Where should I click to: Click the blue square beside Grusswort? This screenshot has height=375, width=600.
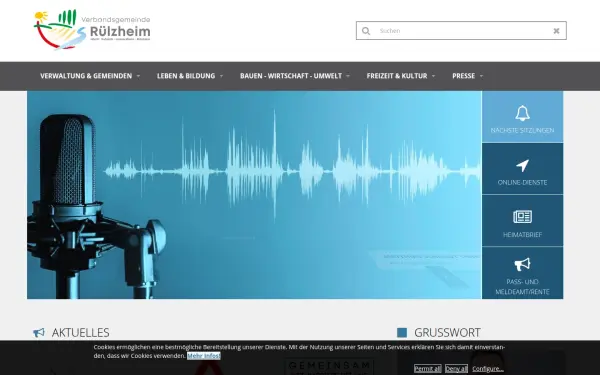[402, 333]
